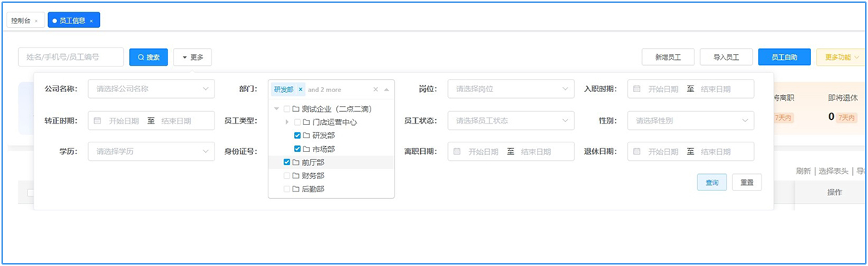This screenshot has width=868, height=266.
Task: Check the 门店运营中心 checkbox
Action: coord(298,122)
